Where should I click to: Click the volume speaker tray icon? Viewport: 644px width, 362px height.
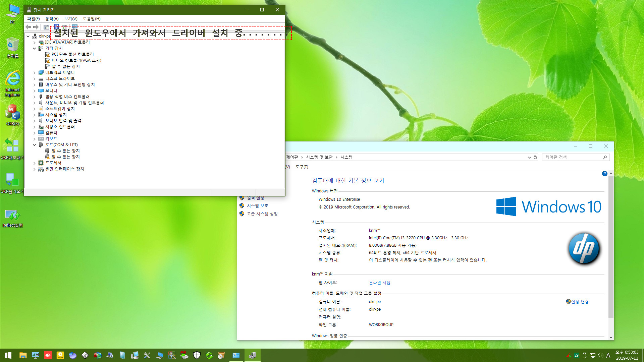pos(600,355)
